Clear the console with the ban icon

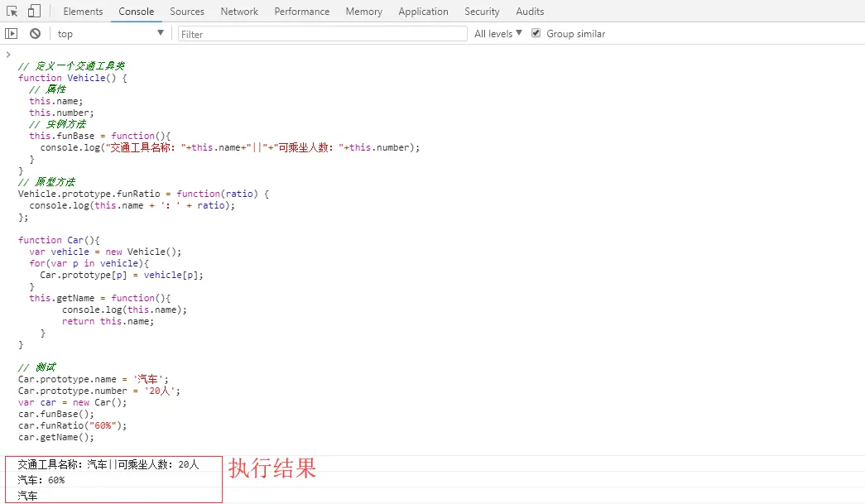pos(35,34)
